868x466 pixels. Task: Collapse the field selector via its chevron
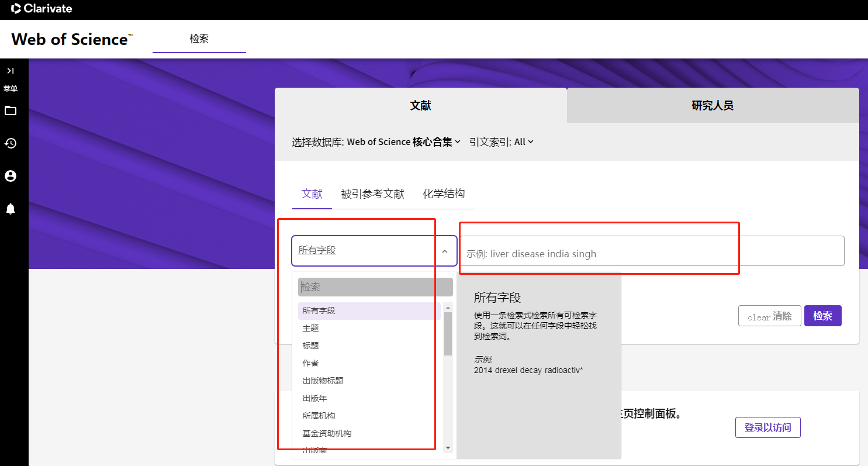coord(445,250)
